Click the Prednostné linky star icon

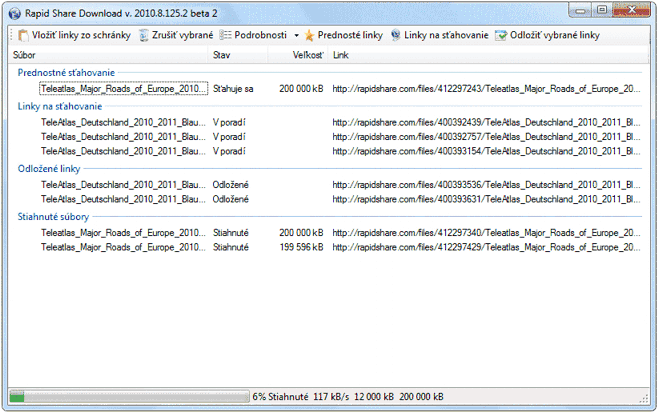(x=310, y=35)
